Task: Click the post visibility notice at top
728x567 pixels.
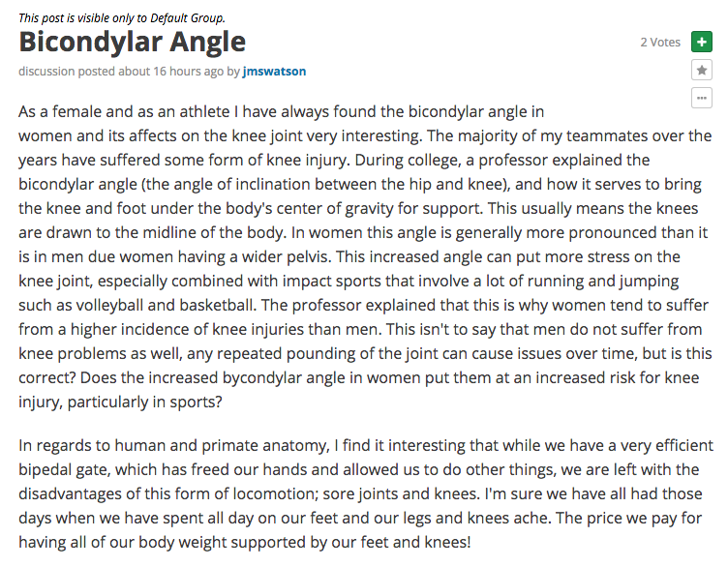Action: [x=122, y=18]
